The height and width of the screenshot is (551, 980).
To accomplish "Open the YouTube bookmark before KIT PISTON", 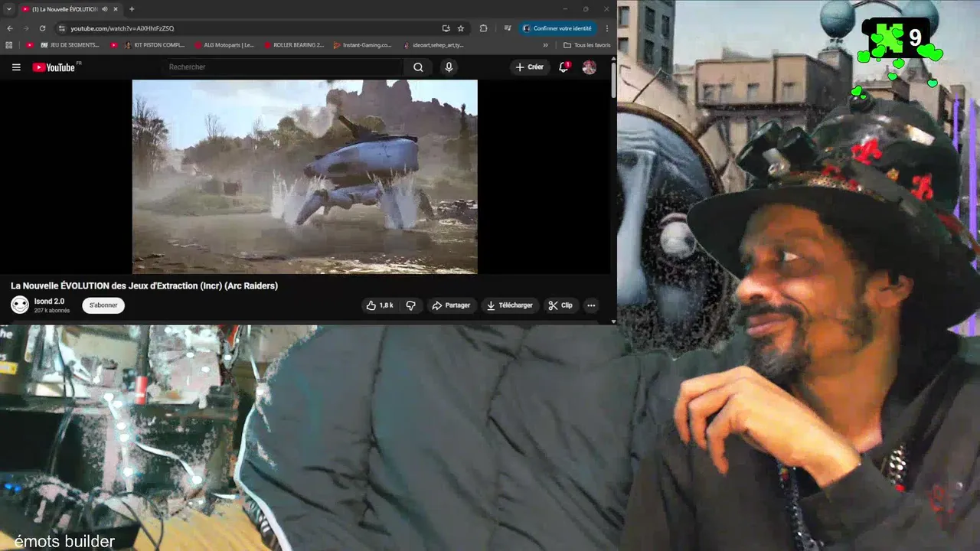I will (x=114, y=45).
